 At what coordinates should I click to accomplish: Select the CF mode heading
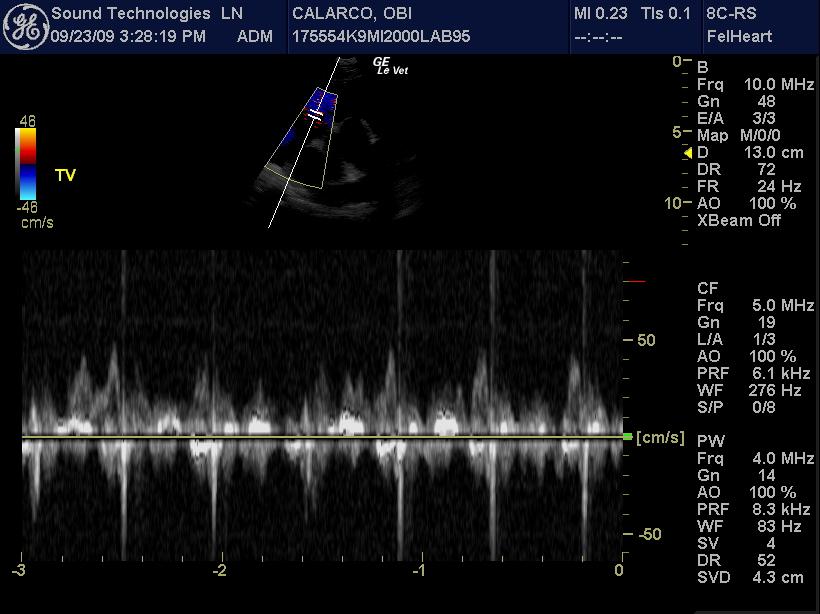click(x=707, y=288)
